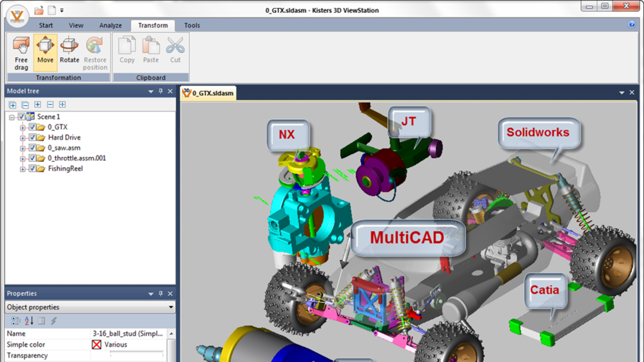Pin the Properties panel
Image resolution: width=644 pixels, height=362 pixels.
point(161,293)
